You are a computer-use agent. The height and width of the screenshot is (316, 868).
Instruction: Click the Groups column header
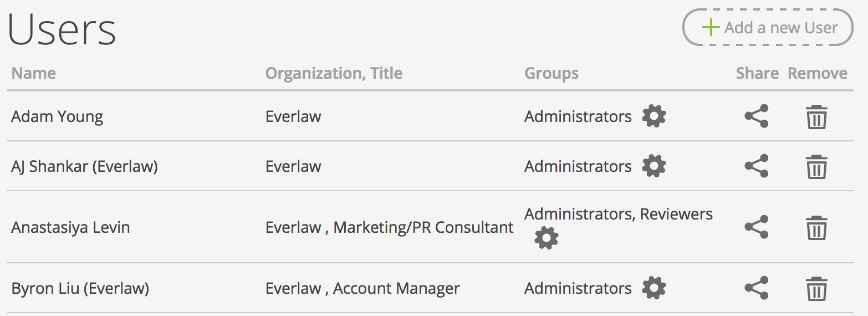click(552, 73)
